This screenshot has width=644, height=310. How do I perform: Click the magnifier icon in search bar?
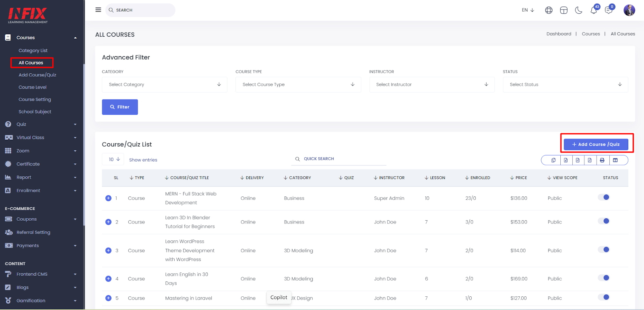[111, 10]
